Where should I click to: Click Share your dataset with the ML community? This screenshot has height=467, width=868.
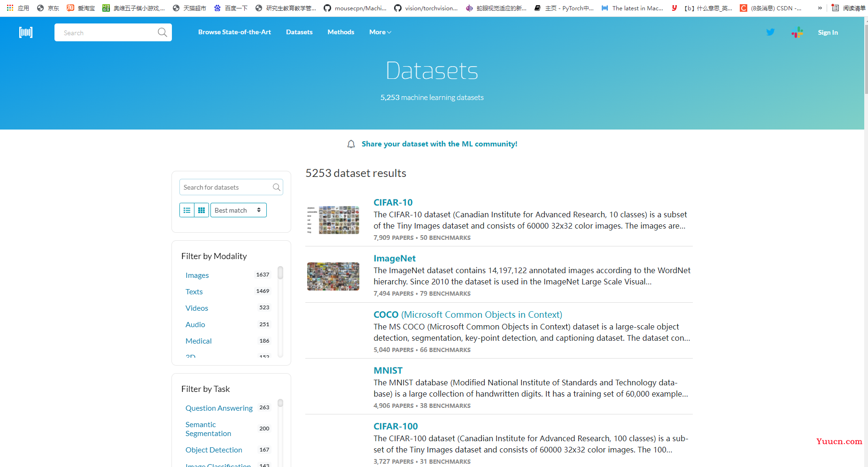click(439, 144)
